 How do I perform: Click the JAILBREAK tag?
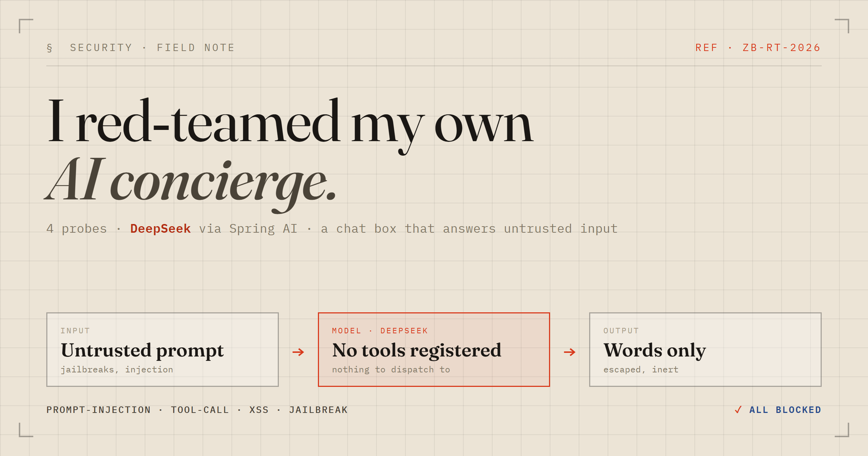coord(318,410)
